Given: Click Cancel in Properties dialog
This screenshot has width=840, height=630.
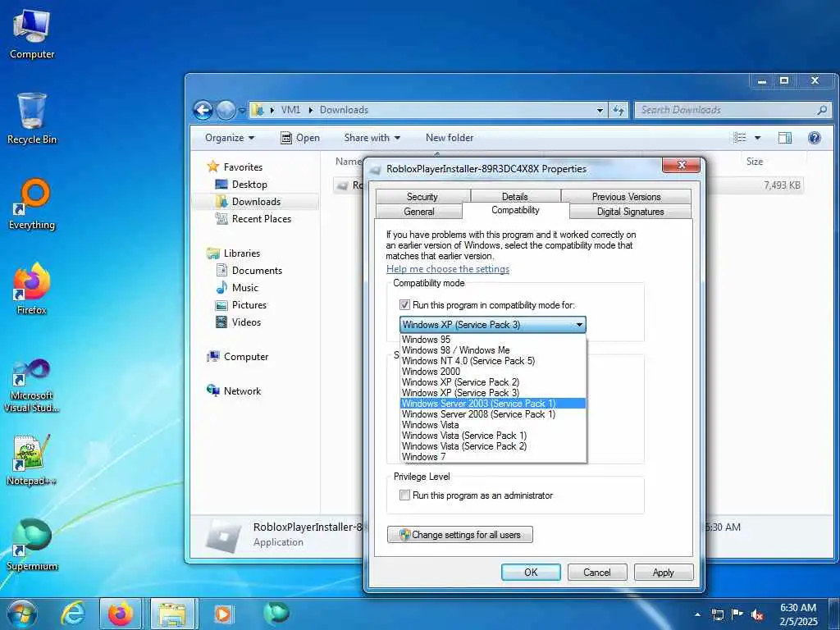Looking at the screenshot, I should tap(597, 572).
